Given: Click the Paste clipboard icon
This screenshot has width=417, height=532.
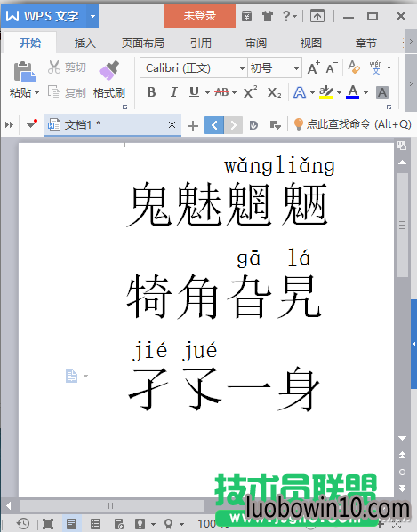Looking at the screenshot, I should click(x=24, y=72).
